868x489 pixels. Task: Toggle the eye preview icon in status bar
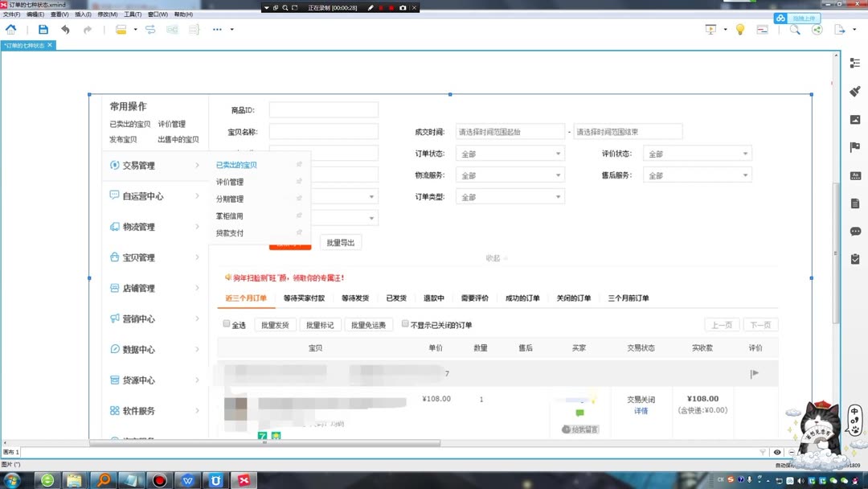point(777,452)
